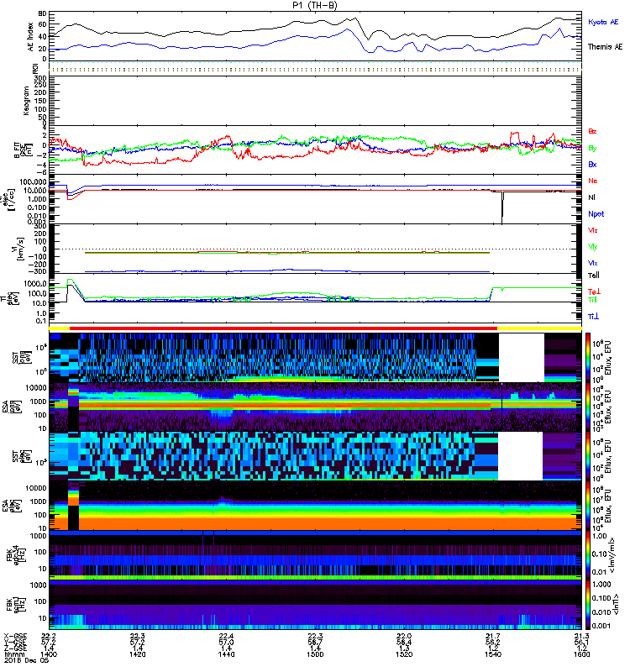The image size is (630, 672).
Task: Click the SST ions color scale bar
Action: pos(588,356)
